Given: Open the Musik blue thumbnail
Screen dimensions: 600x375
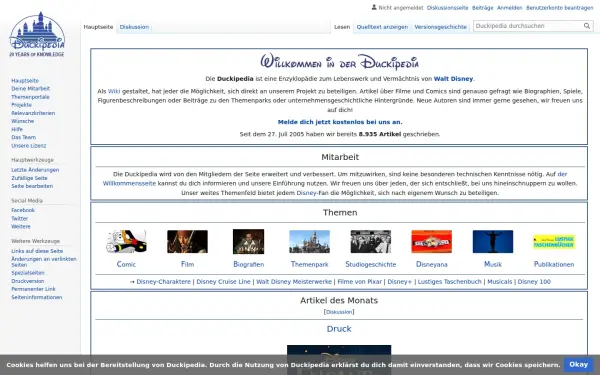Looking at the screenshot, I should 493,241.
